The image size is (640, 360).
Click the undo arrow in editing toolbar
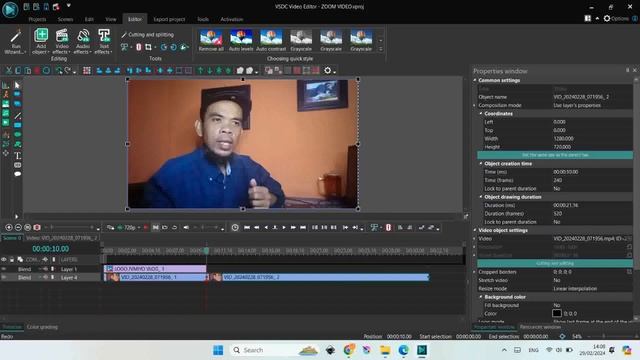coord(59,71)
